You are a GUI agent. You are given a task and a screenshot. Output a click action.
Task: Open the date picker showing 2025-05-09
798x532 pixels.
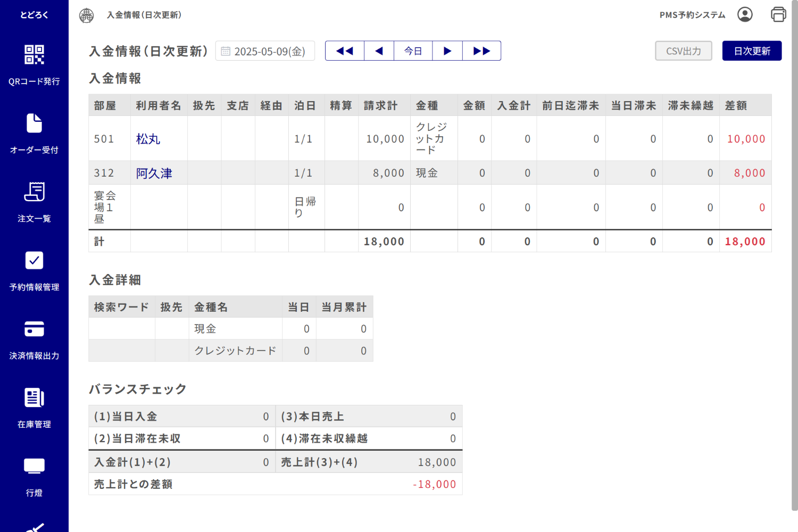(x=265, y=51)
